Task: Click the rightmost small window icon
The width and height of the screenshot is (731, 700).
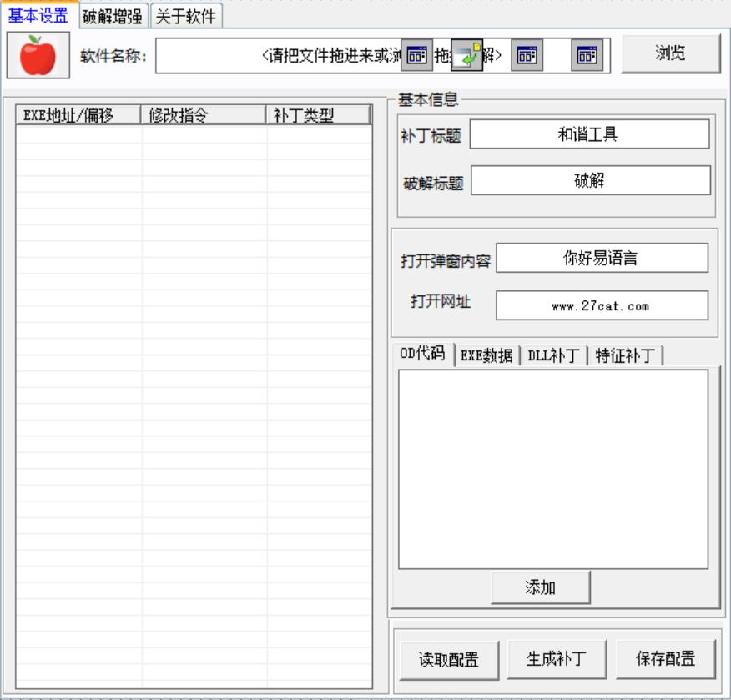Action: pyautogui.click(x=587, y=56)
